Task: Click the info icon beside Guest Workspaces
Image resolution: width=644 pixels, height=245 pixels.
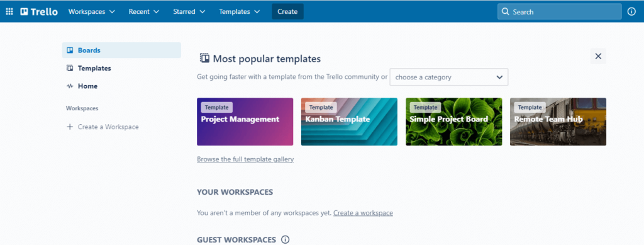Action: coord(285,240)
